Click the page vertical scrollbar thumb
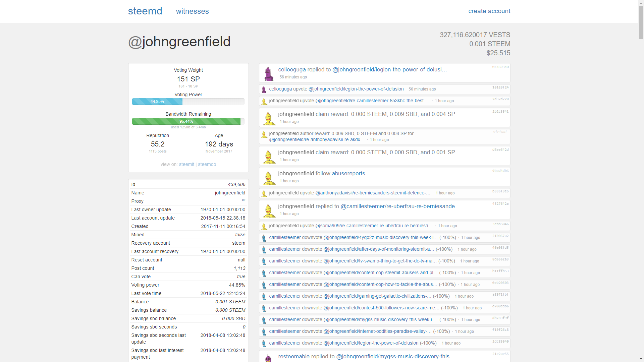The width and height of the screenshot is (644, 362). coord(641,22)
